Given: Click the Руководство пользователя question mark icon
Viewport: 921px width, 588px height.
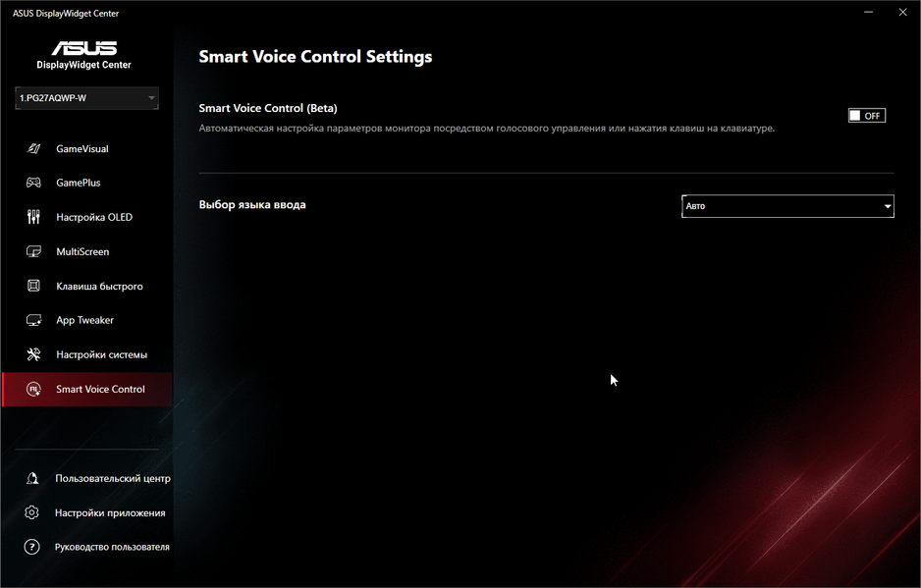Looking at the screenshot, I should coord(31,547).
